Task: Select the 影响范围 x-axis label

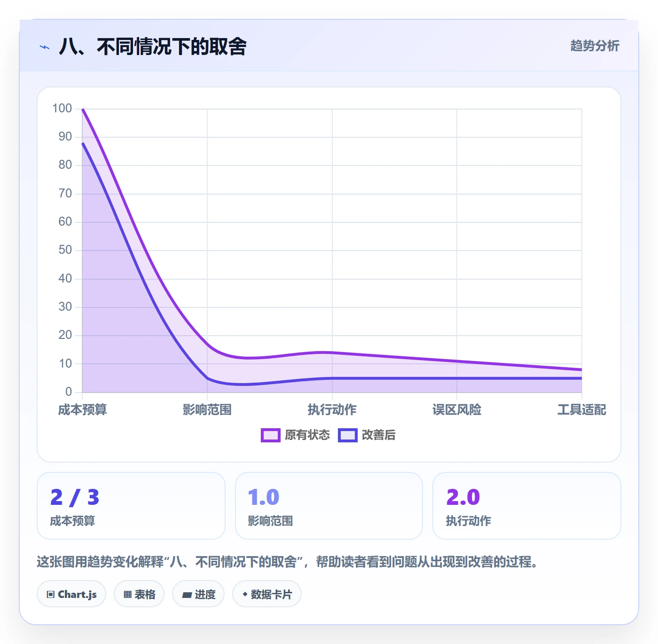Action: 207,410
